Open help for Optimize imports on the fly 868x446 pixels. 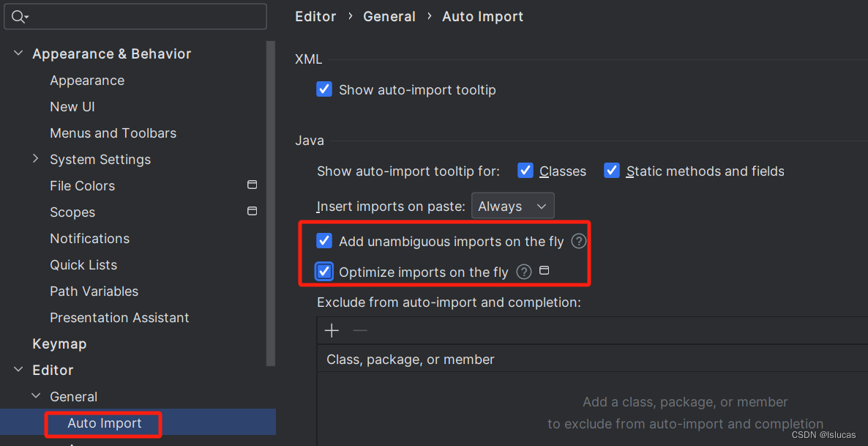click(524, 272)
